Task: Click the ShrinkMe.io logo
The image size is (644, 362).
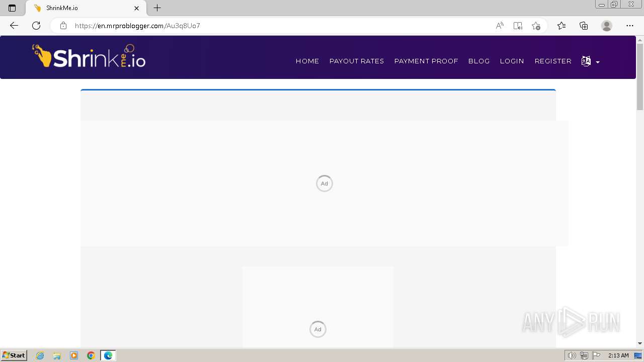Action: pyautogui.click(x=89, y=56)
